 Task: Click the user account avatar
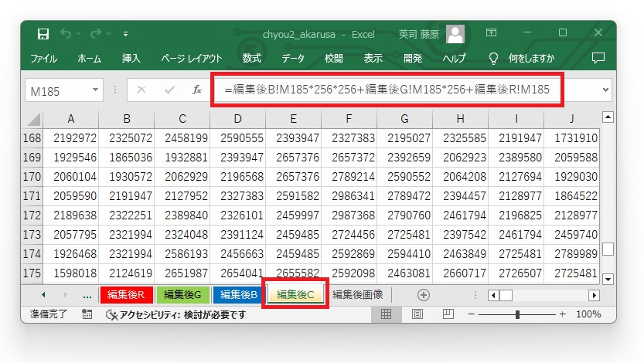point(455,34)
